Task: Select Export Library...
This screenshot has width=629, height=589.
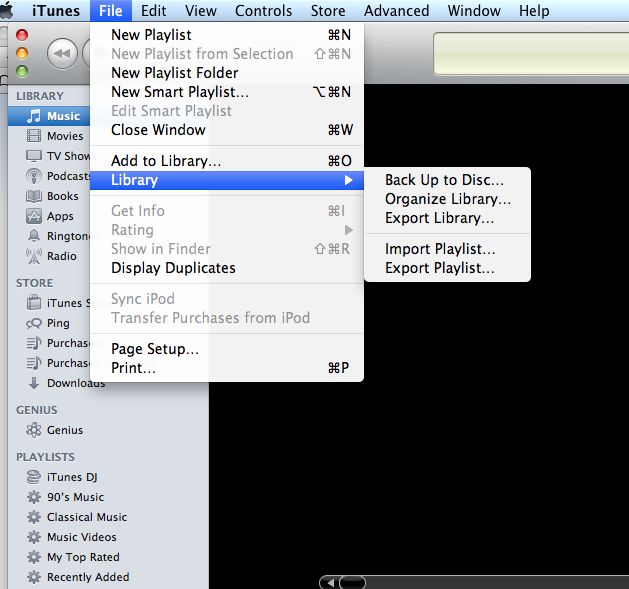Action: click(447, 218)
